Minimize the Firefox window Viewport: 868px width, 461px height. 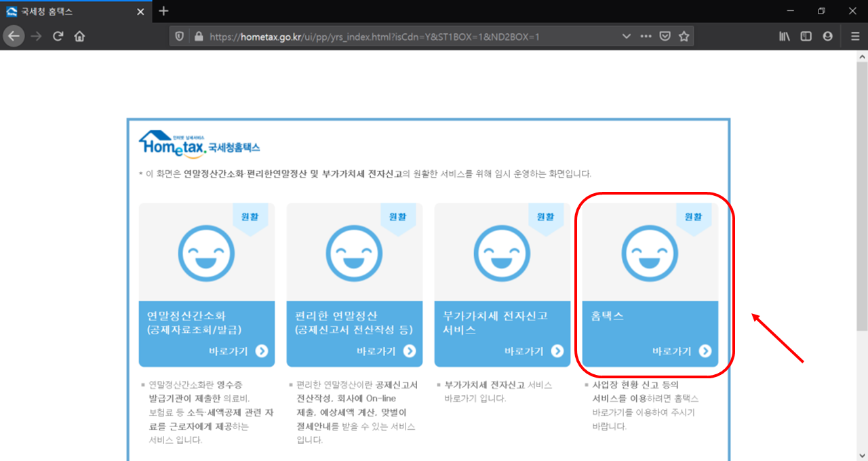790,11
